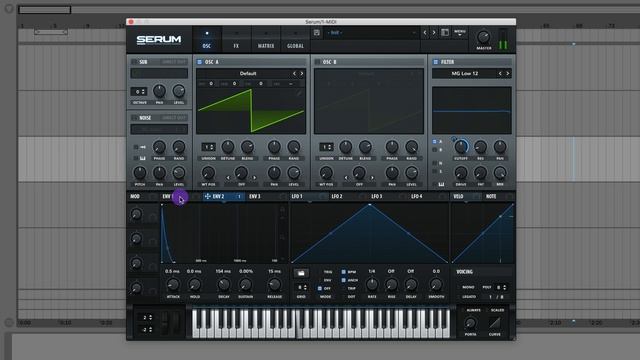Disable OSC A power switch
Image resolution: width=640 pixels, height=360 pixels.
pyautogui.click(x=199, y=62)
